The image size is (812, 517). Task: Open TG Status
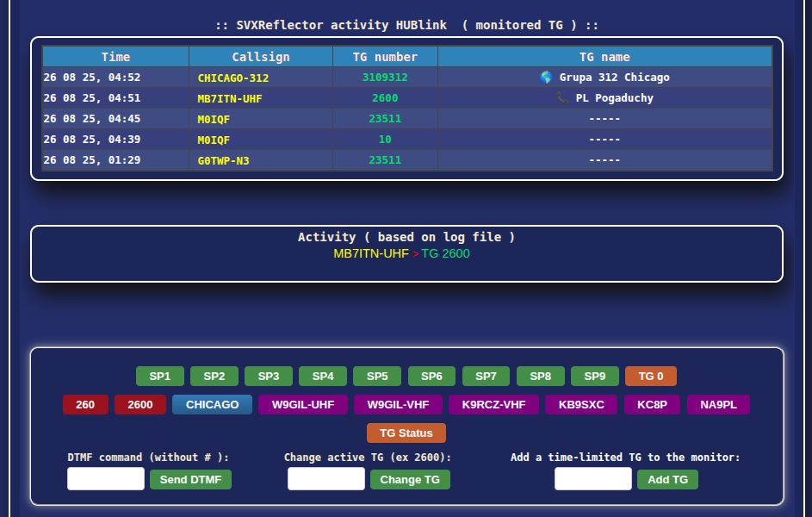[406, 433]
